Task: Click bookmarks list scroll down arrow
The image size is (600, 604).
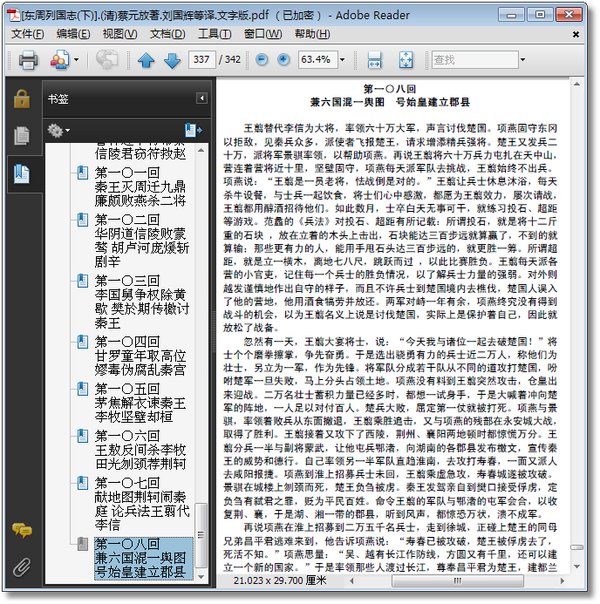Action: pyautogui.click(x=201, y=577)
